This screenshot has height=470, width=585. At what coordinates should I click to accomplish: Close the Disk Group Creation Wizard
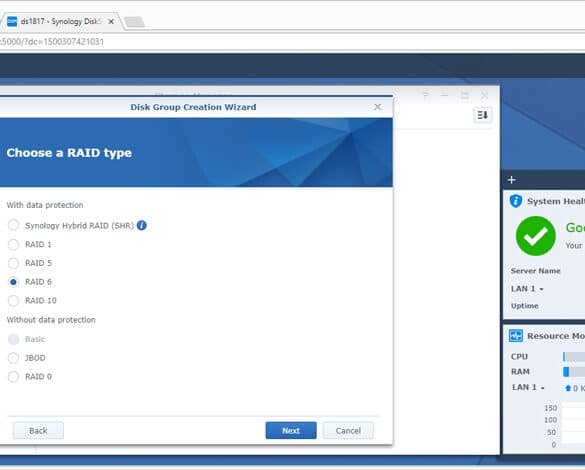point(378,107)
